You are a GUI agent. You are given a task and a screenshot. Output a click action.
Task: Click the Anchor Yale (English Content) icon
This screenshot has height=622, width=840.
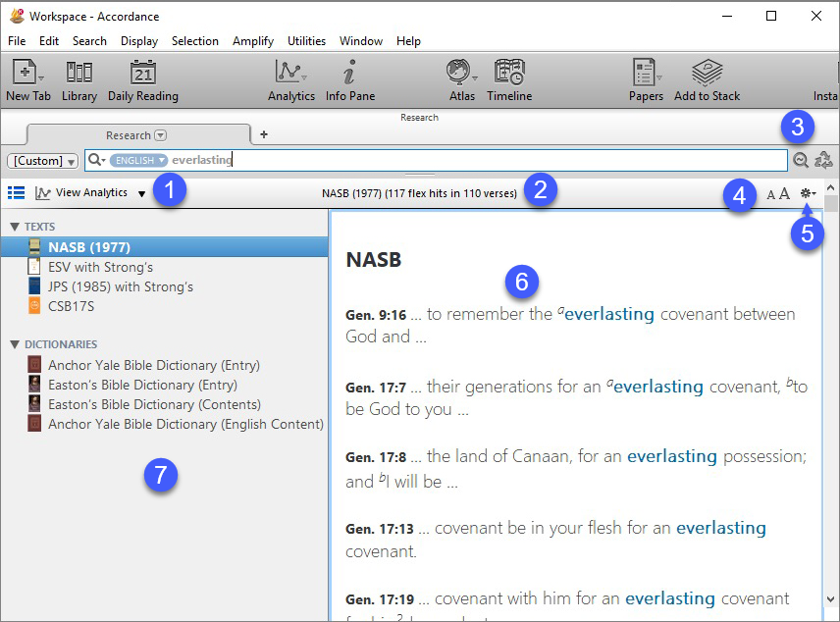tap(34, 424)
